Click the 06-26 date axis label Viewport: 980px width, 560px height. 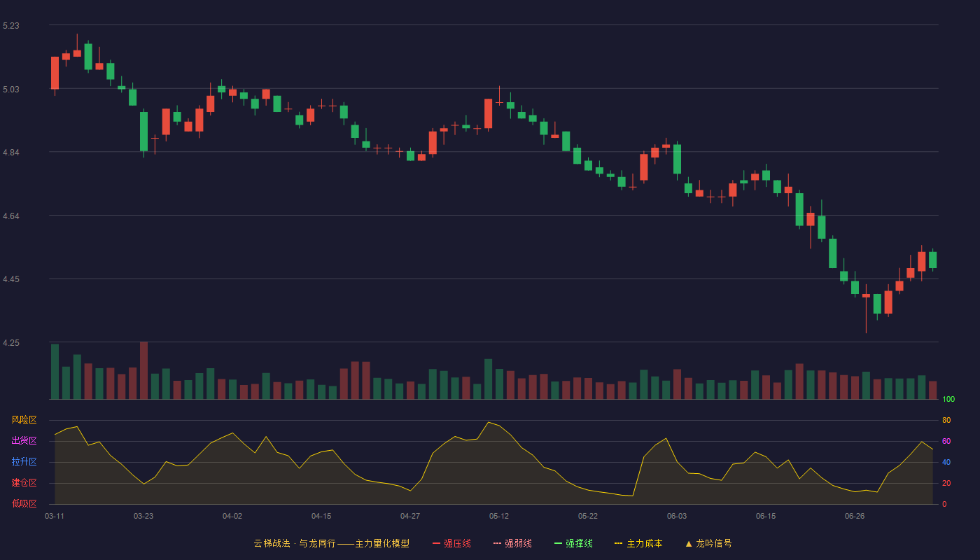pyautogui.click(x=855, y=516)
